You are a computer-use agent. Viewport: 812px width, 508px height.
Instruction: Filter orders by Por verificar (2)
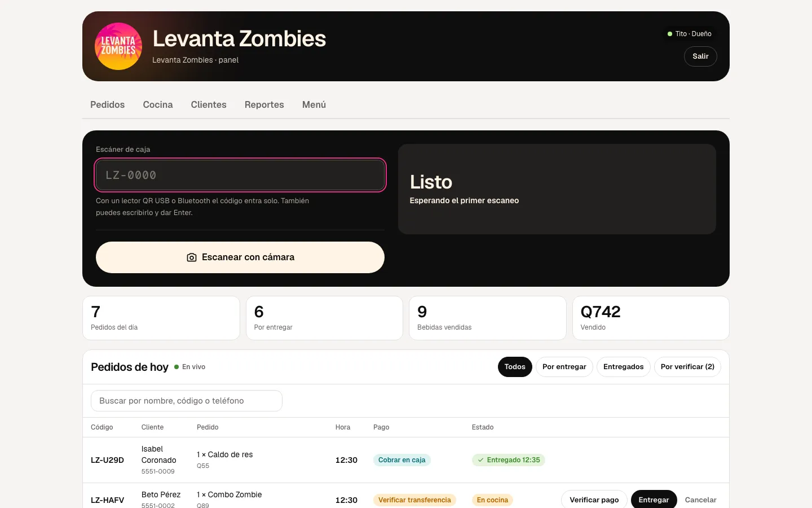(x=687, y=367)
